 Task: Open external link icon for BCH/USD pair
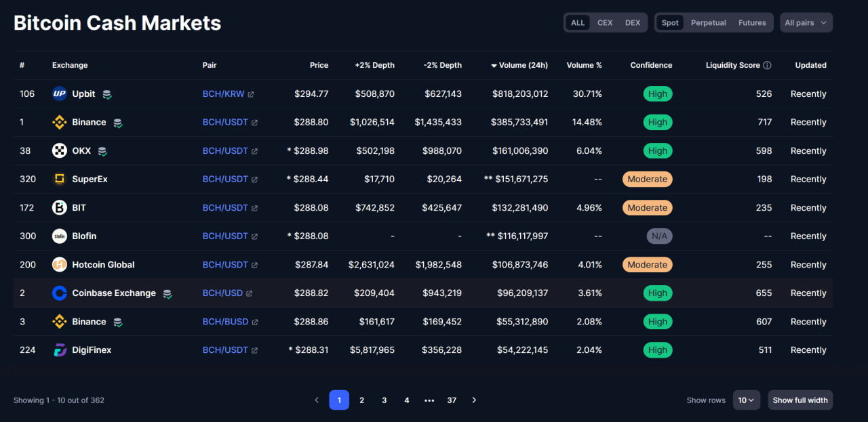(x=249, y=293)
